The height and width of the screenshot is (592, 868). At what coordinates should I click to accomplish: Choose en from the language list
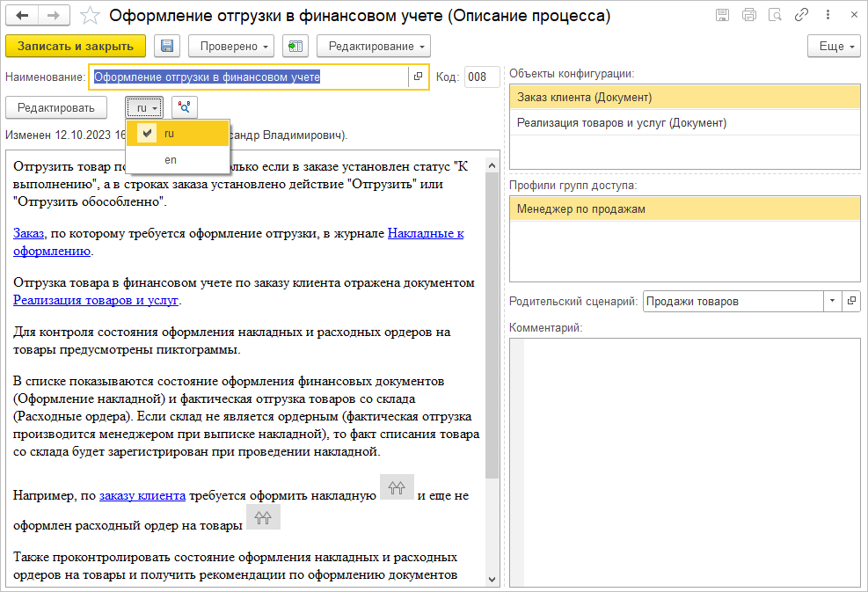[x=170, y=160]
